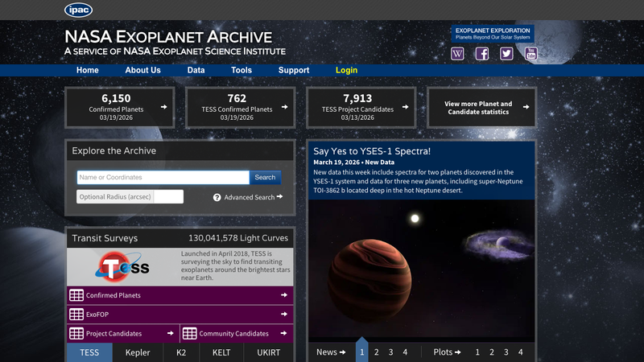The width and height of the screenshot is (644, 362).
Task: Show plot number 1
Action: click(477, 352)
